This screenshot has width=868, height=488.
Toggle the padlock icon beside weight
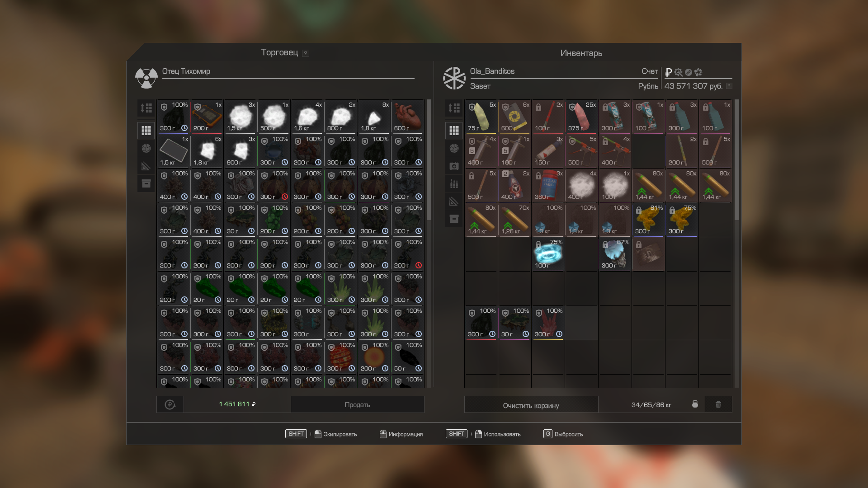pyautogui.click(x=695, y=404)
